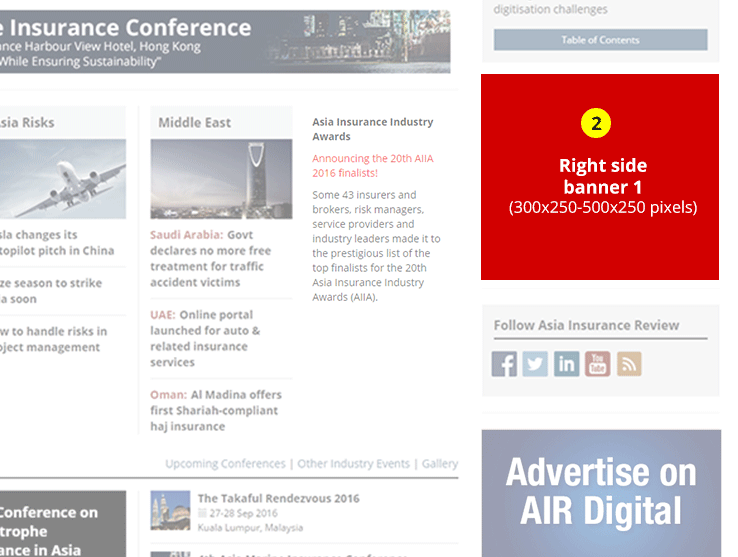The height and width of the screenshot is (557, 738).
Task: Open the Advertise on AIR Digital banner
Action: coord(601,493)
